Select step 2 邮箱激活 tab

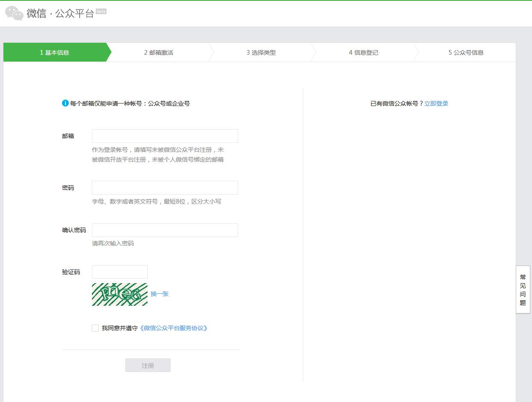point(159,53)
